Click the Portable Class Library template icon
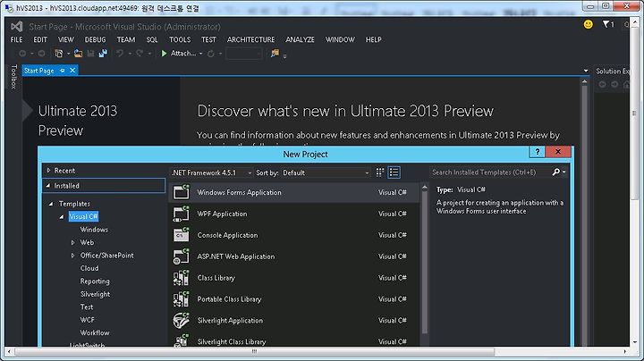The image size is (644, 361). point(181,298)
